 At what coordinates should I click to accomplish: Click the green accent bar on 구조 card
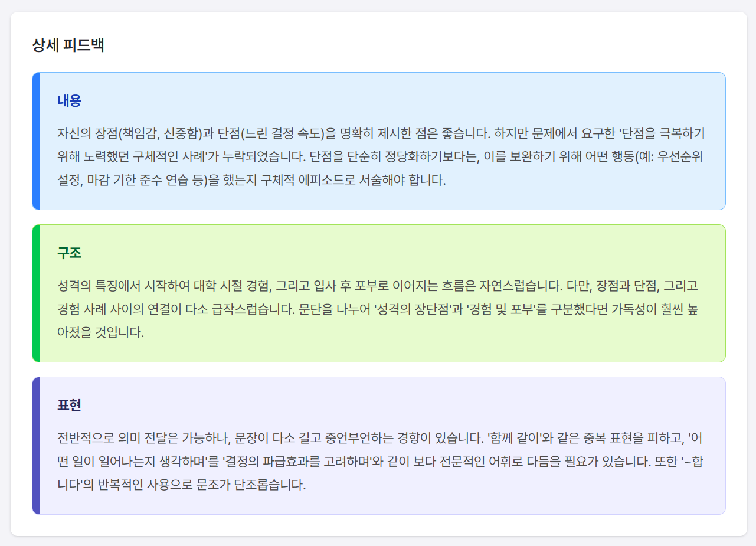pos(35,293)
